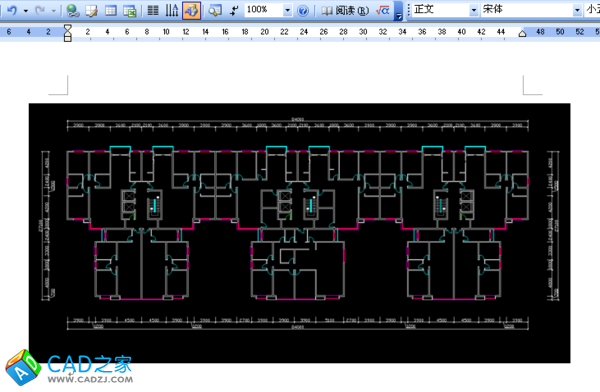
Task: Open the Tables and Borders tool
Action: pyautogui.click(x=91, y=10)
